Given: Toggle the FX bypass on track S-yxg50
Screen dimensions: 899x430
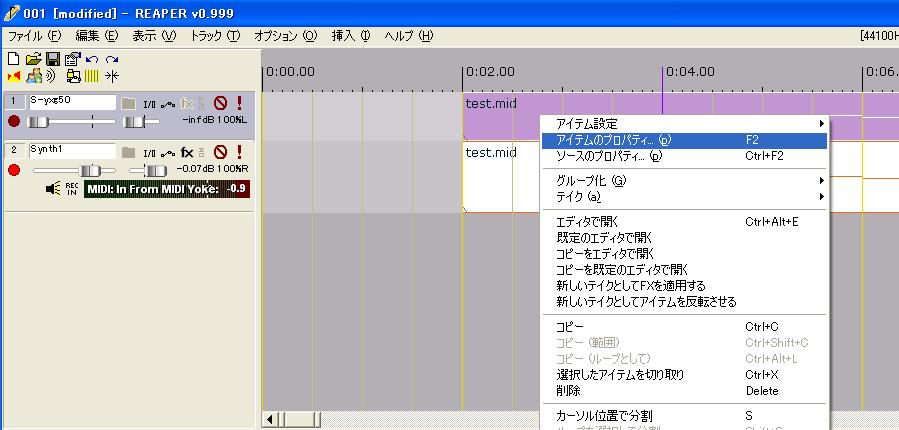Looking at the screenshot, I should click(201, 104).
